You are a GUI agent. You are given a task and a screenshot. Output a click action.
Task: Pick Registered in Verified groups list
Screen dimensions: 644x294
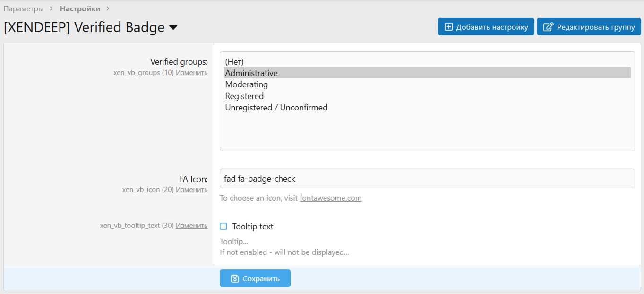(x=244, y=96)
